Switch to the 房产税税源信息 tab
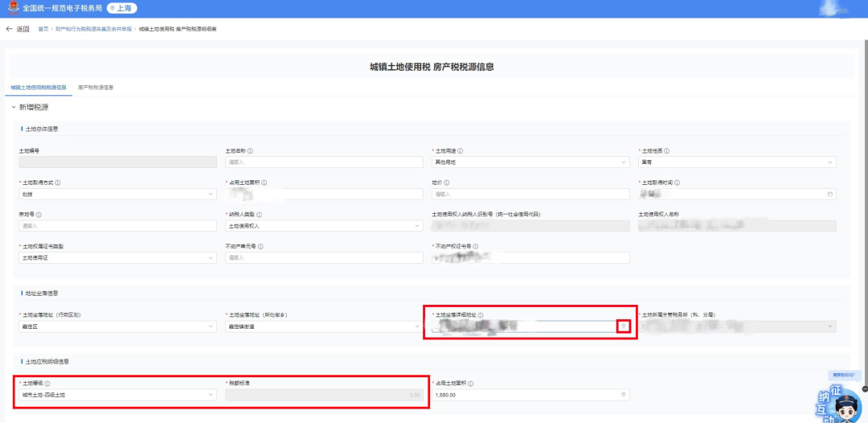Viewport: 868px width, 423px height. [x=96, y=87]
